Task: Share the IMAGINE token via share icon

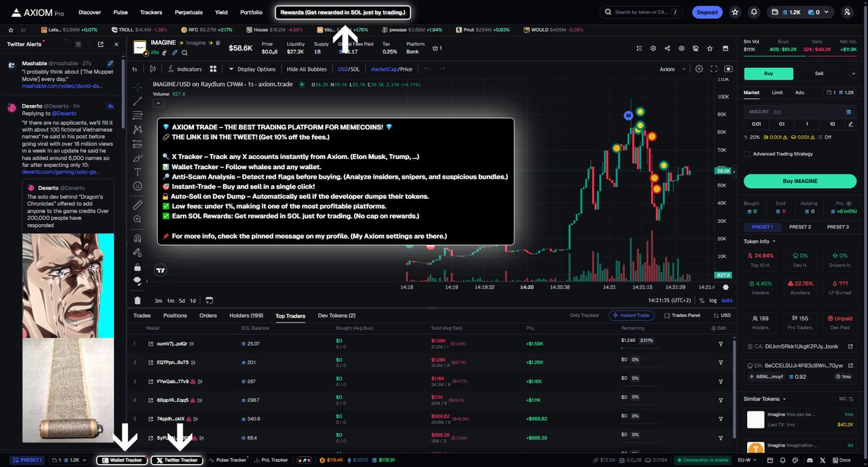Action: (667, 48)
